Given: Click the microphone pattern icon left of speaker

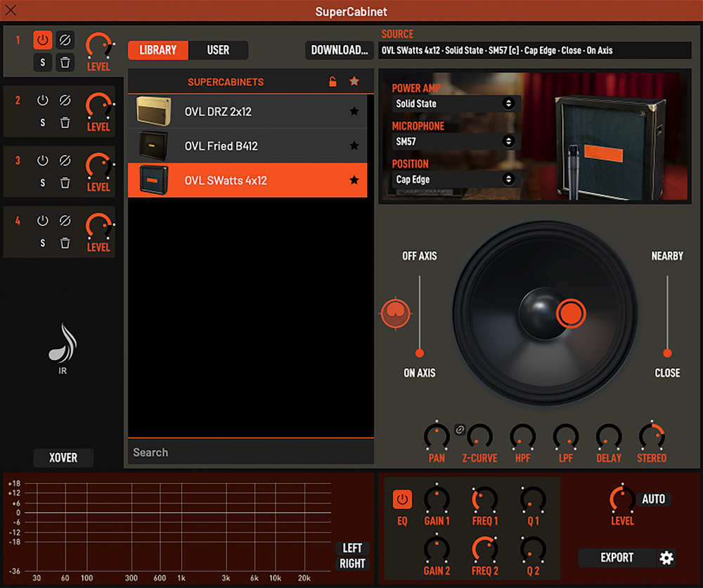Looking at the screenshot, I should point(395,313).
